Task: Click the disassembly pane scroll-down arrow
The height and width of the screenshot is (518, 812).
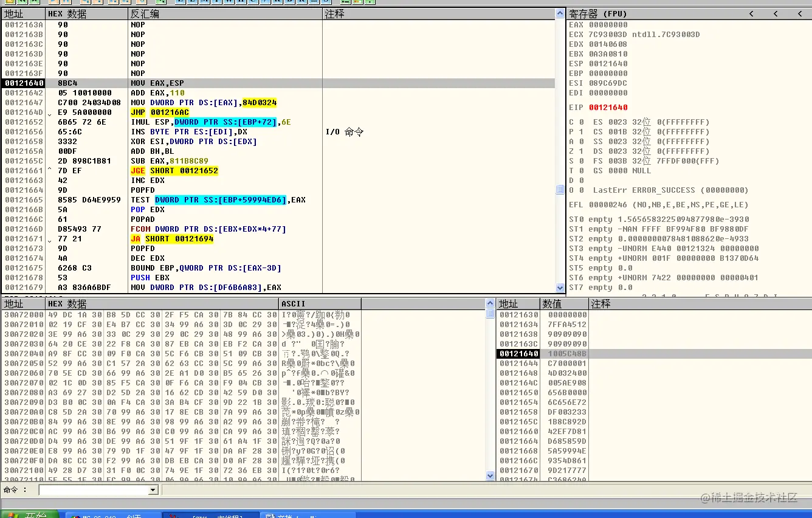Action: click(560, 288)
